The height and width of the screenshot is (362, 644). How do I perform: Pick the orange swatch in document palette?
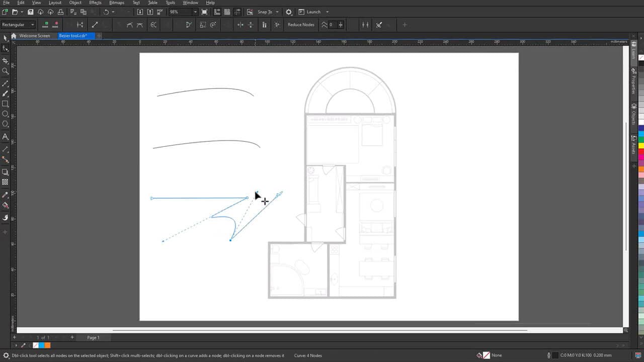[48, 345]
